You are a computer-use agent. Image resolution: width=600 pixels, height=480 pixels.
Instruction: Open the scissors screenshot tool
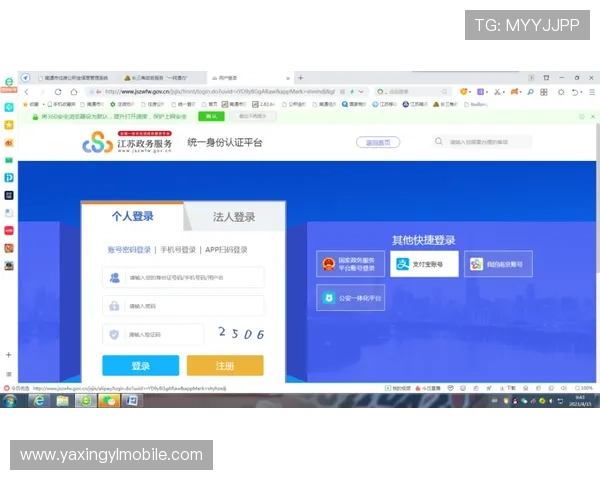click(x=497, y=92)
